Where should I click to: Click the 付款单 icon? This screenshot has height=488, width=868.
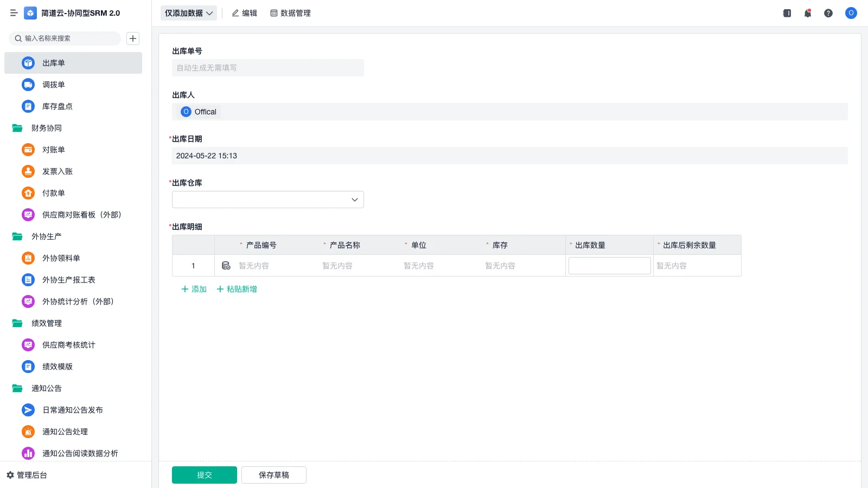pyautogui.click(x=28, y=193)
